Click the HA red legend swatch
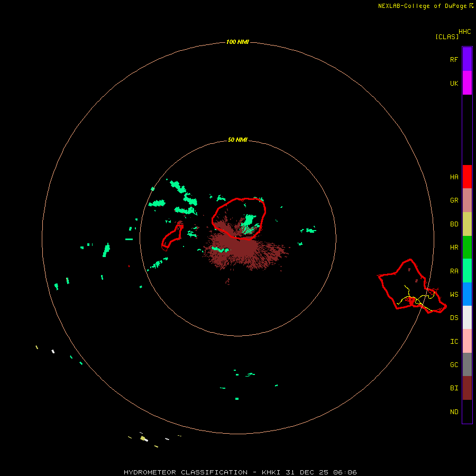This screenshot has height=476, width=476. click(467, 177)
